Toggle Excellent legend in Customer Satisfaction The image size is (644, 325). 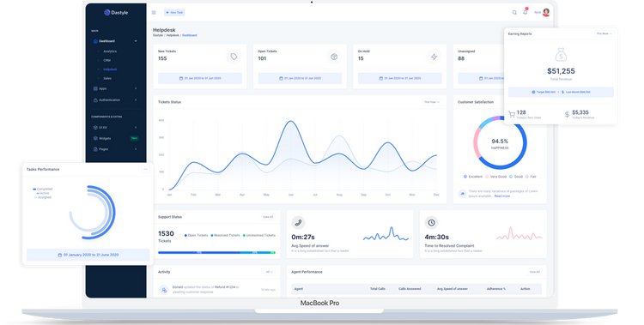point(473,177)
